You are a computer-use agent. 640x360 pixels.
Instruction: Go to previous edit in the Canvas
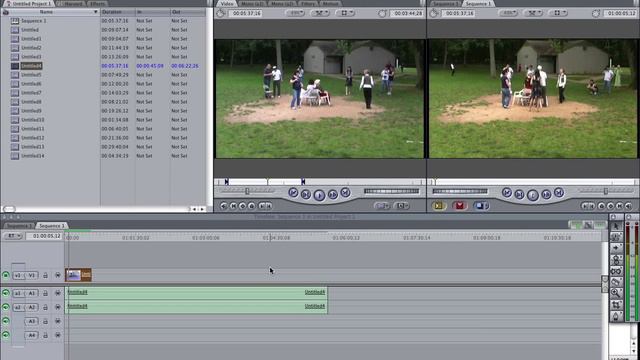[507, 192]
